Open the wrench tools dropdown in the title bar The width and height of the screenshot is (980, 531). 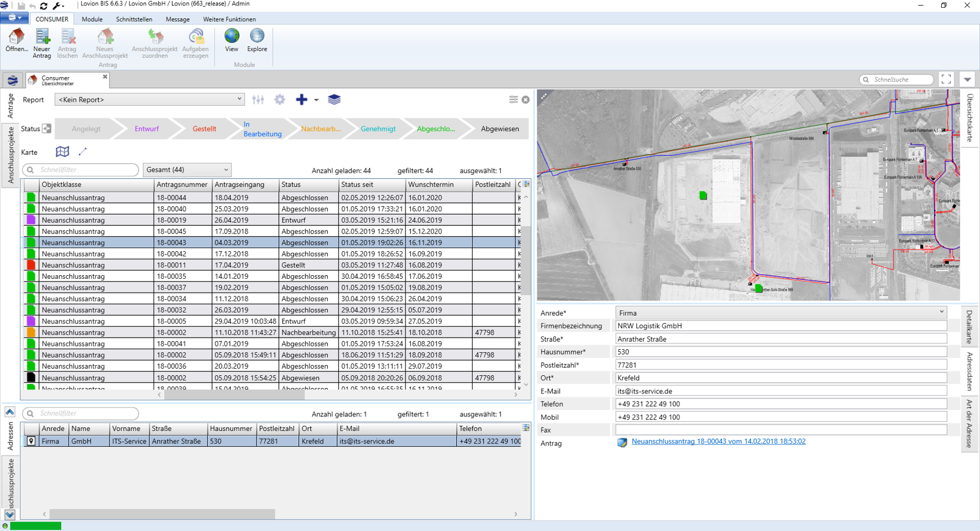(x=58, y=5)
